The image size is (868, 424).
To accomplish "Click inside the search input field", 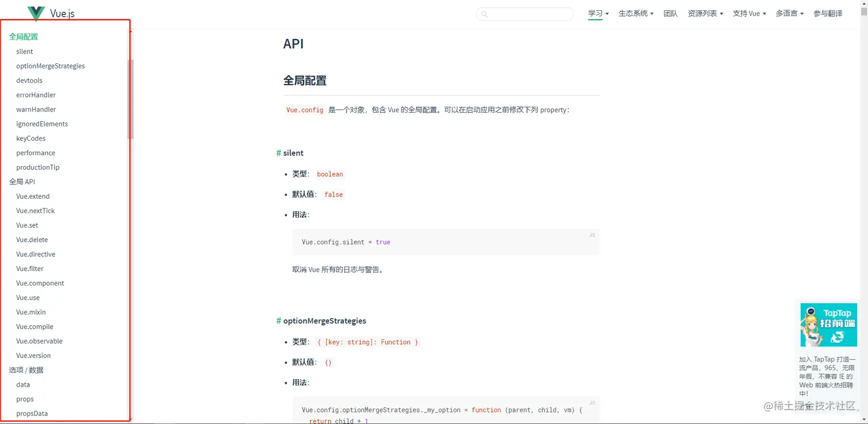I will coord(525,13).
